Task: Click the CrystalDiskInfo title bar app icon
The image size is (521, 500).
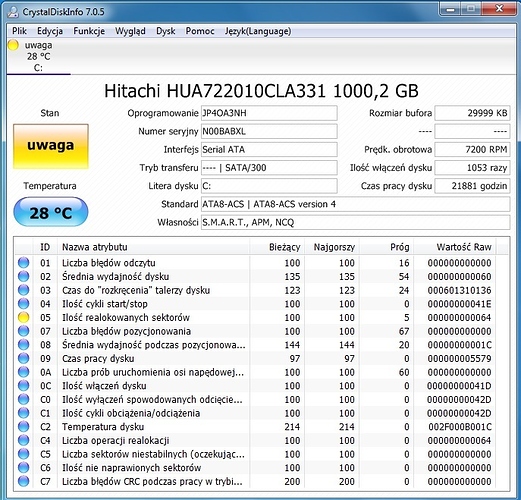Action: (x=13, y=12)
